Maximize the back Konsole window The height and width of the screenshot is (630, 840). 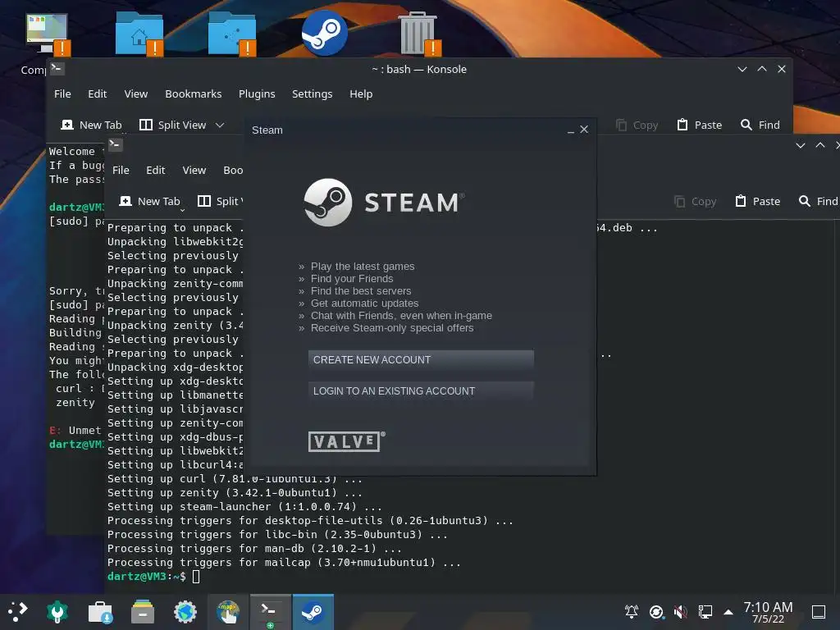point(762,69)
